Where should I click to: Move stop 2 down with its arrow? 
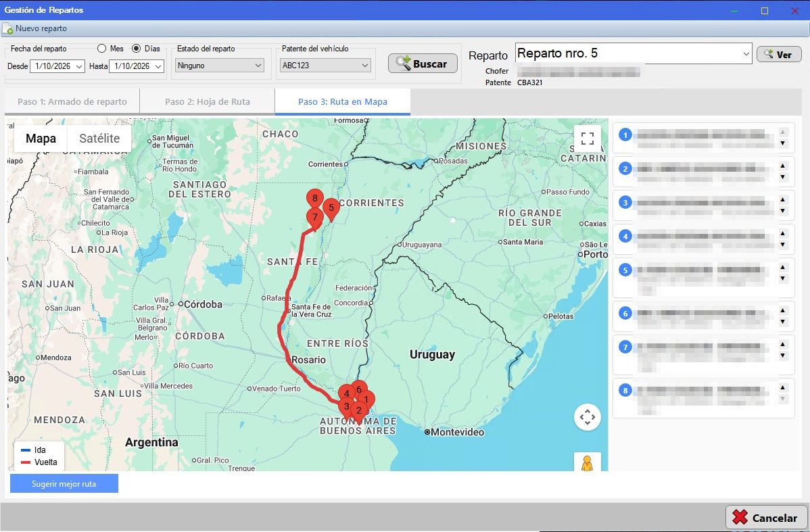pyautogui.click(x=783, y=177)
